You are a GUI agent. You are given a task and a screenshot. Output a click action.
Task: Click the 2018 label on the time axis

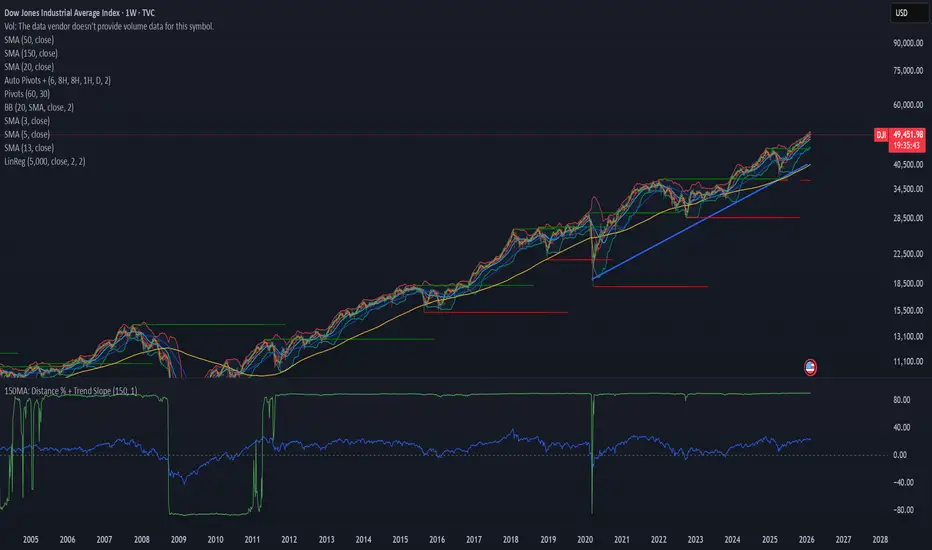click(511, 540)
